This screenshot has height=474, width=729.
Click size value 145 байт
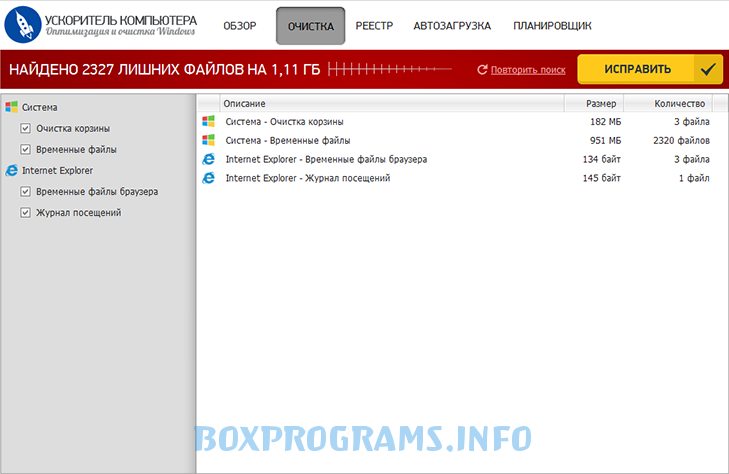pos(602,178)
